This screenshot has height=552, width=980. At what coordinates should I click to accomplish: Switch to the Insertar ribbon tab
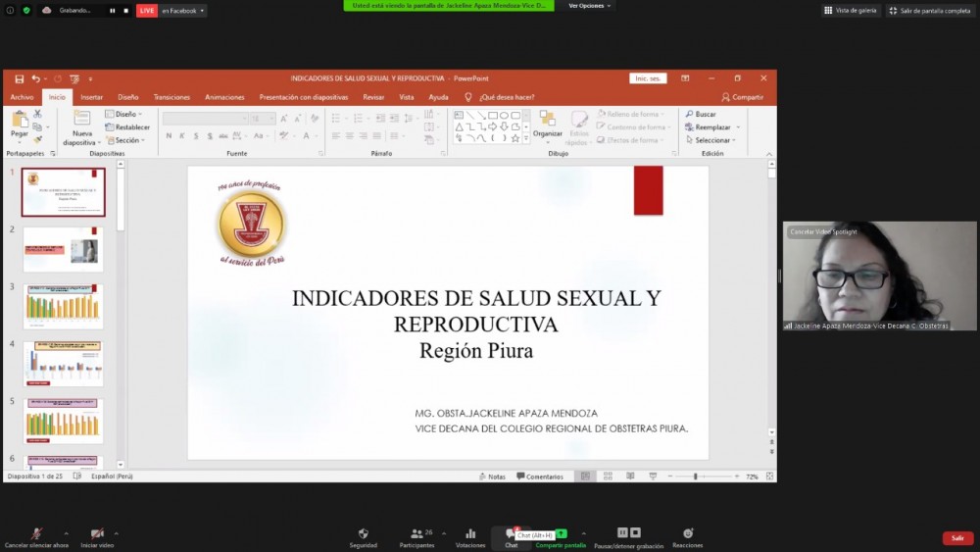point(91,97)
